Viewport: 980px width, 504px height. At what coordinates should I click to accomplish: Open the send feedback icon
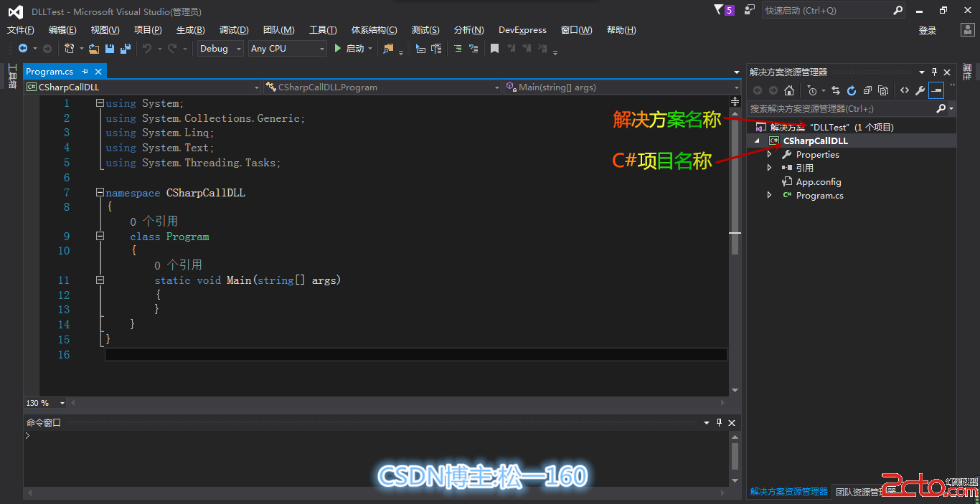pos(749,10)
